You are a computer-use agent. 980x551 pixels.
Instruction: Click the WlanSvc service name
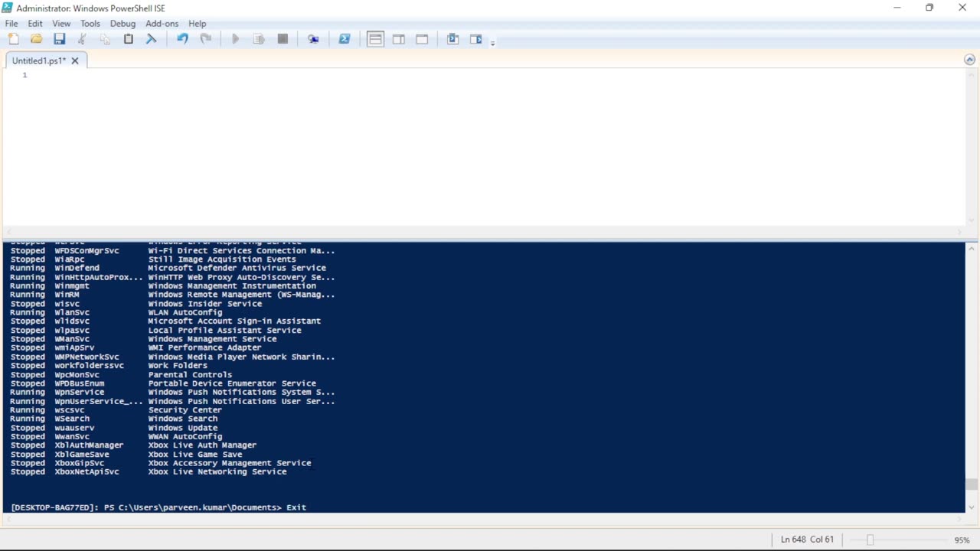(x=72, y=312)
